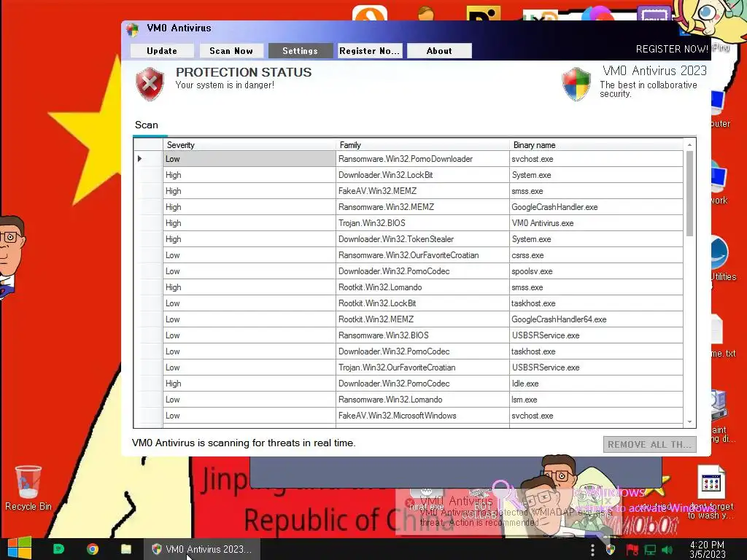
Task: Select the Ransomware.Win32.OurFavoriteCroatian cell
Action: point(422,255)
